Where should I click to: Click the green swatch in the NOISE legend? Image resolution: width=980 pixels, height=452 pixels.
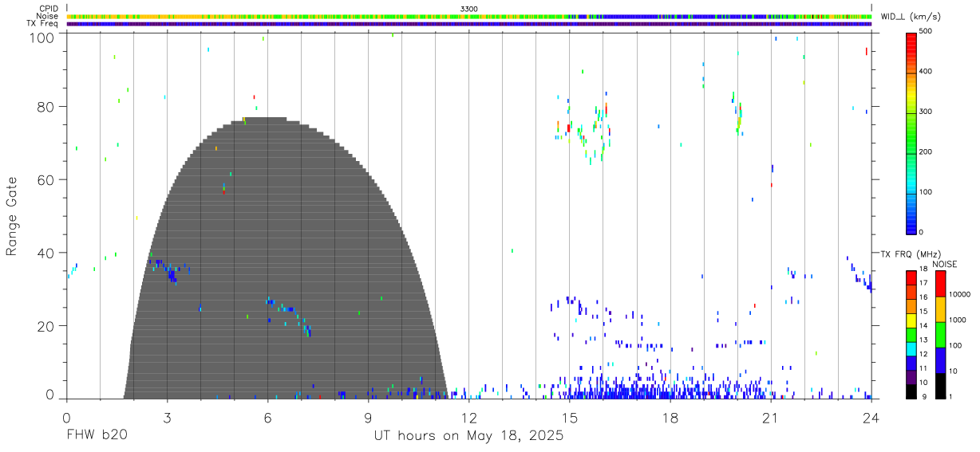point(941,334)
